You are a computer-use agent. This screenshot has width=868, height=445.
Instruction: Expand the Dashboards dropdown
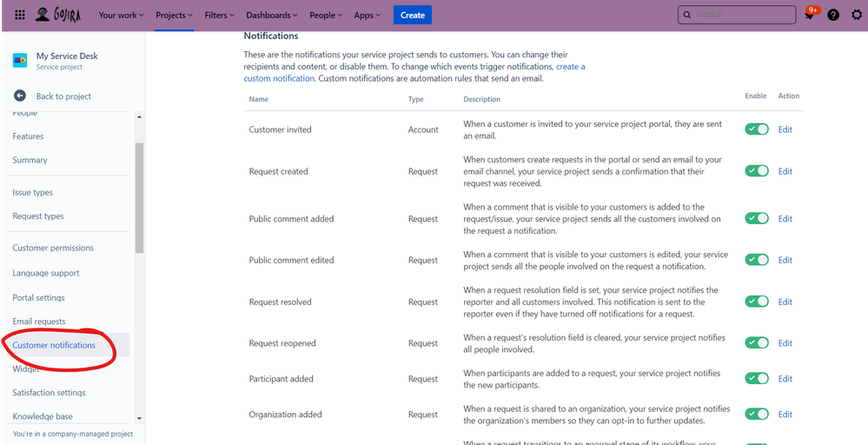point(272,16)
